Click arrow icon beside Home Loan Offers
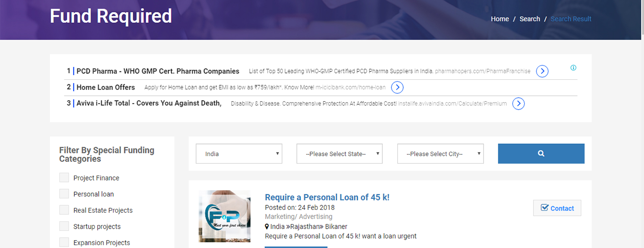The height and width of the screenshot is (248, 644). (x=397, y=87)
